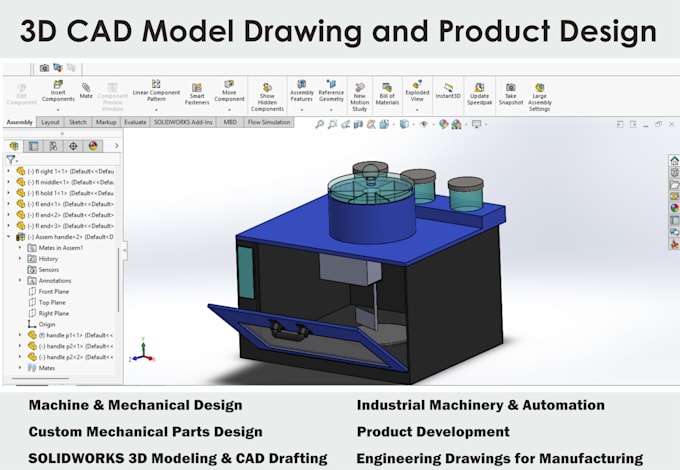Screen dimensions: 680x470
Task: Open the Section View tool
Action: tap(358, 124)
